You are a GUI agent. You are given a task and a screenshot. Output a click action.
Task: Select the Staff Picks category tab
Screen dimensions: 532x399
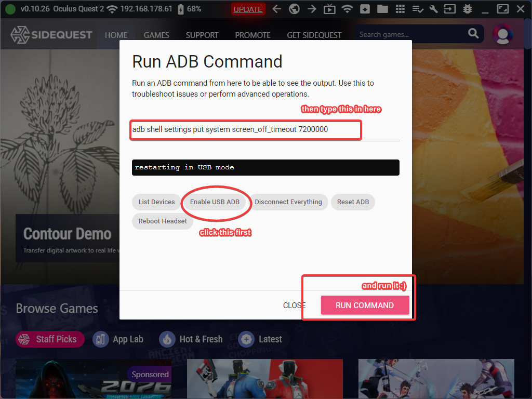coord(50,339)
